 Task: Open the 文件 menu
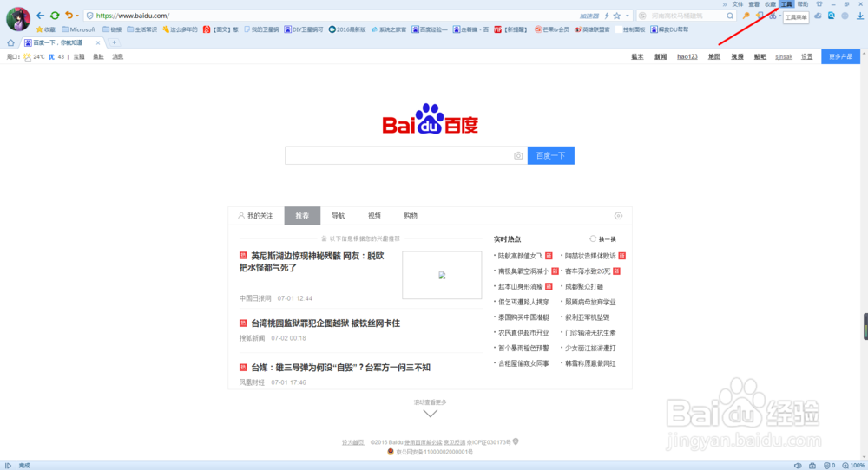pyautogui.click(x=737, y=4)
